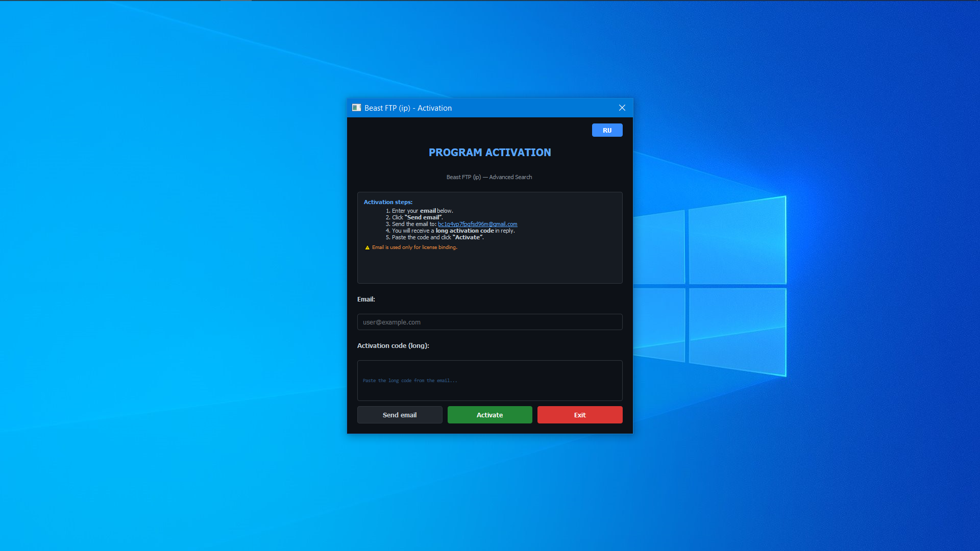Switch language with the RU button
The image size is (980, 551).
[x=607, y=130]
